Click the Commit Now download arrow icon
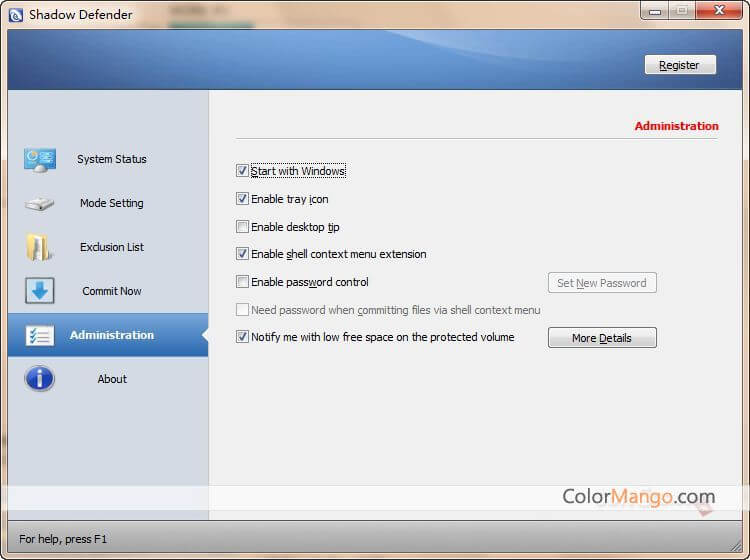This screenshot has width=750, height=560. [x=40, y=291]
